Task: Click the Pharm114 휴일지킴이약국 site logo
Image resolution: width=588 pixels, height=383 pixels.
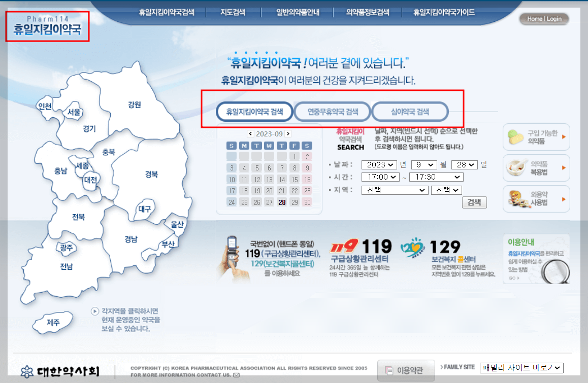Action: pyautogui.click(x=47, y=25)
